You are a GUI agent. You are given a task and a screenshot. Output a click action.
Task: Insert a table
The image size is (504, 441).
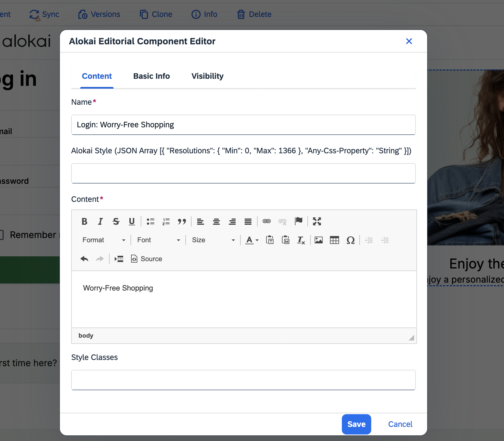(x=334, y=240)
